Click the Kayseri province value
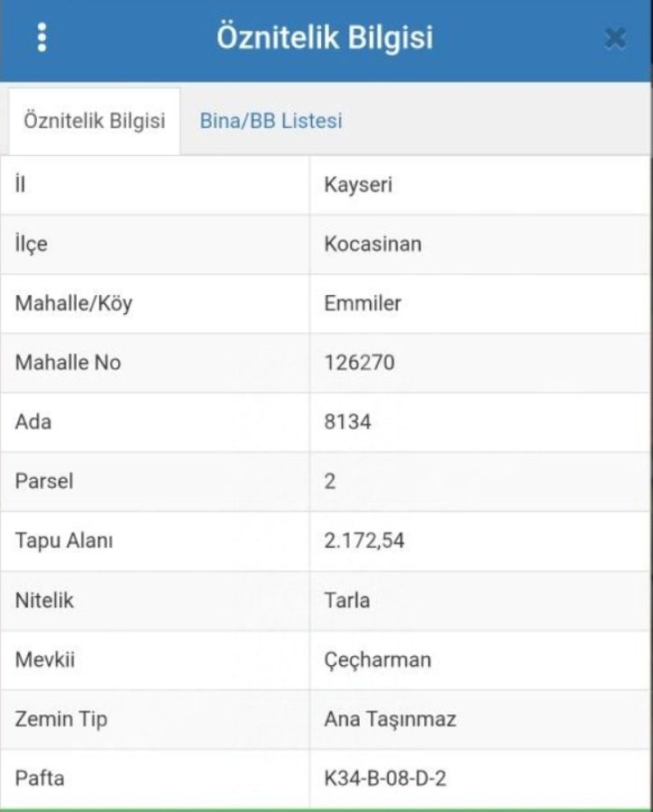Image resolution: width=653 pixels, height=812 pixels. point(358,185)
